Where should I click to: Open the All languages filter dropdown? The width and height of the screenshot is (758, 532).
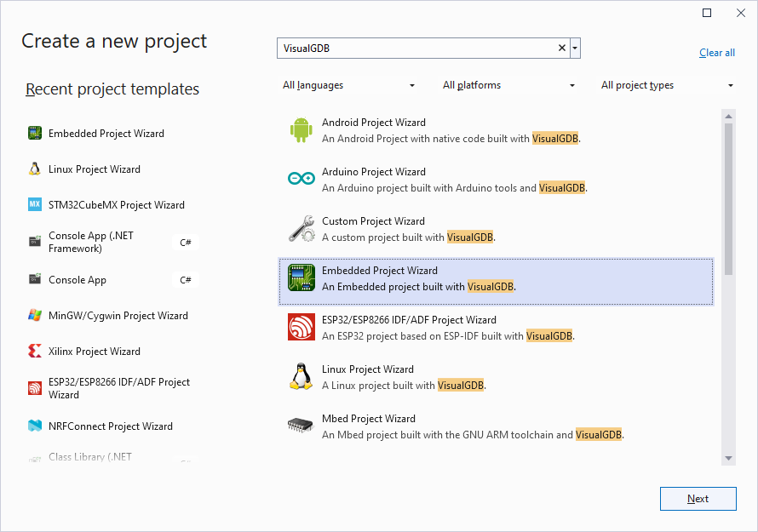pyautogui.click(x=348, y=85)
